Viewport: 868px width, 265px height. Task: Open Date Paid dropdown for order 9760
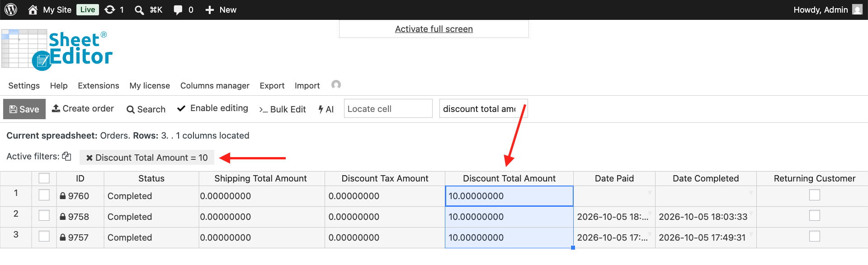click(x=650, y=192)
